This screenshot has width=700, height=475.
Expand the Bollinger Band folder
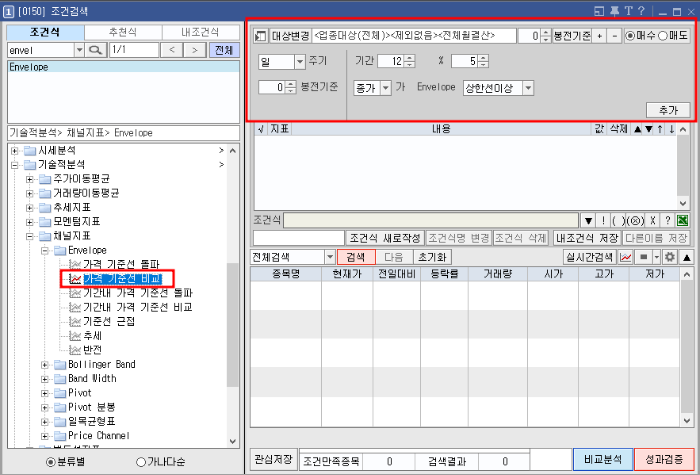pos(45,365)
